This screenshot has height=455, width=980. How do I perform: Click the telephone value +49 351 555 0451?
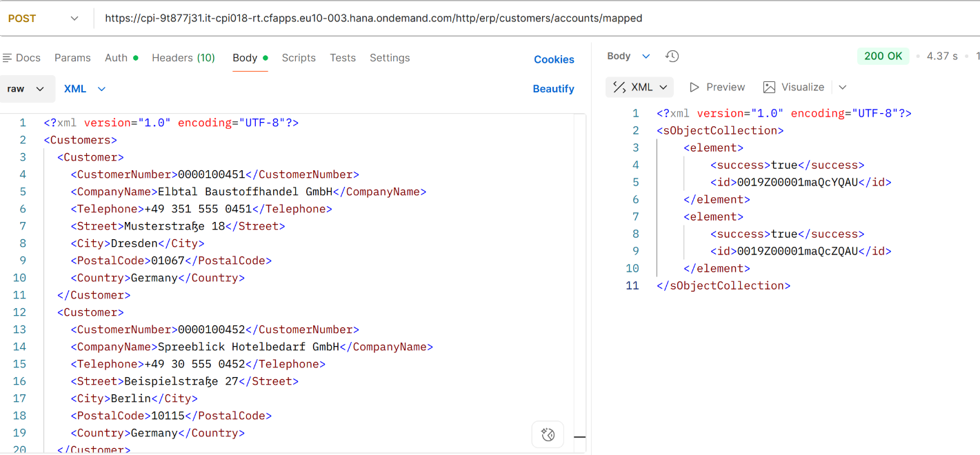click(198, 209)
